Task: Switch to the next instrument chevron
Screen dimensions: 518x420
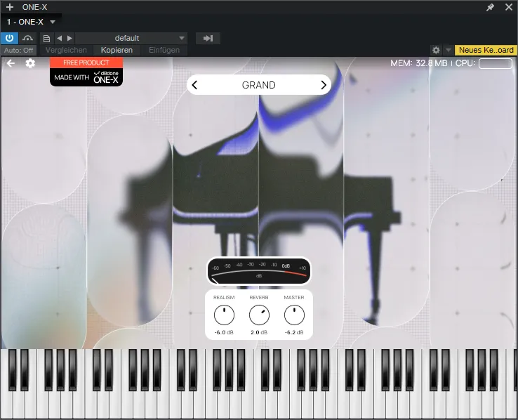Action: [x=324, y=85]
